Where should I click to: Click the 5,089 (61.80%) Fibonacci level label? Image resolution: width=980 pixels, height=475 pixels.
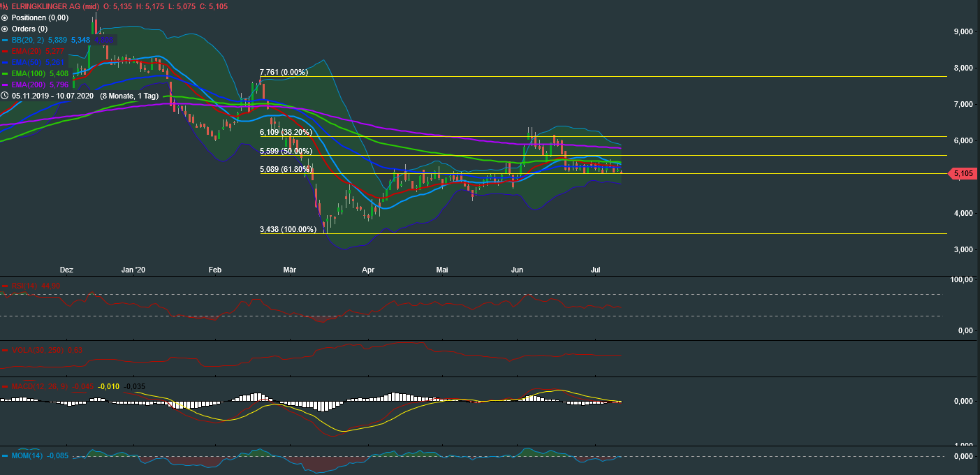[x=286, y=169]
